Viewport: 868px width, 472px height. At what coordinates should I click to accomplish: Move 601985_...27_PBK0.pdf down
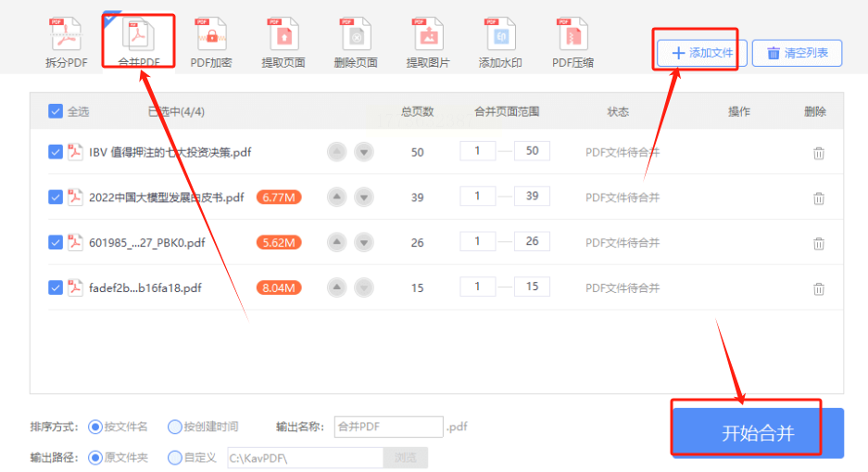364,242
